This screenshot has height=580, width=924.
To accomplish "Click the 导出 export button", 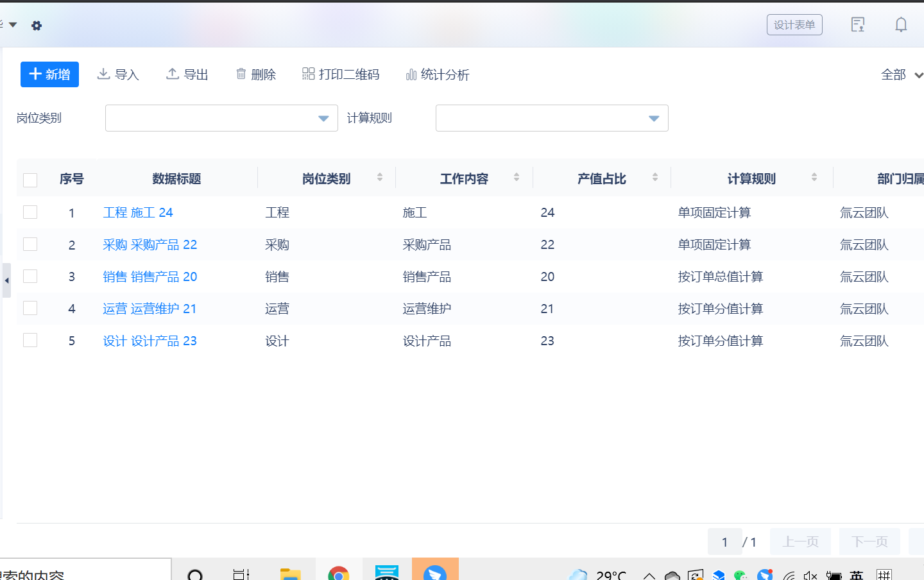I will pos(187,74).
